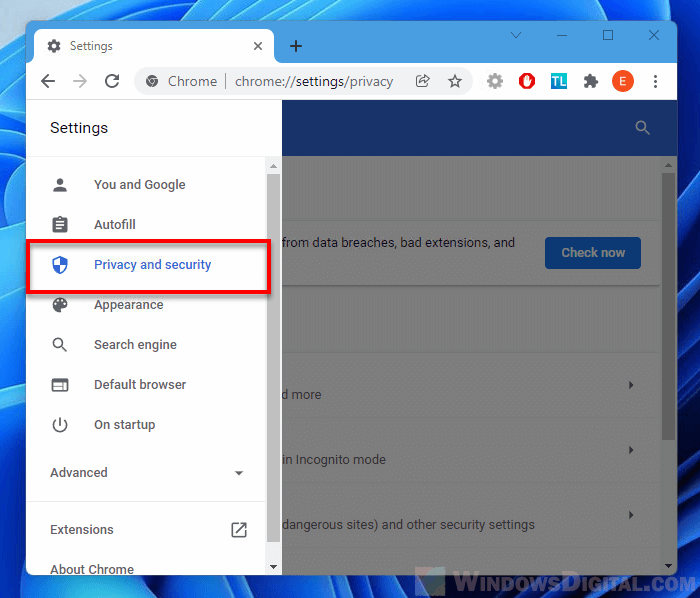Open the tab search chevron
Screen dimensions: 700x598
point(516,35)
